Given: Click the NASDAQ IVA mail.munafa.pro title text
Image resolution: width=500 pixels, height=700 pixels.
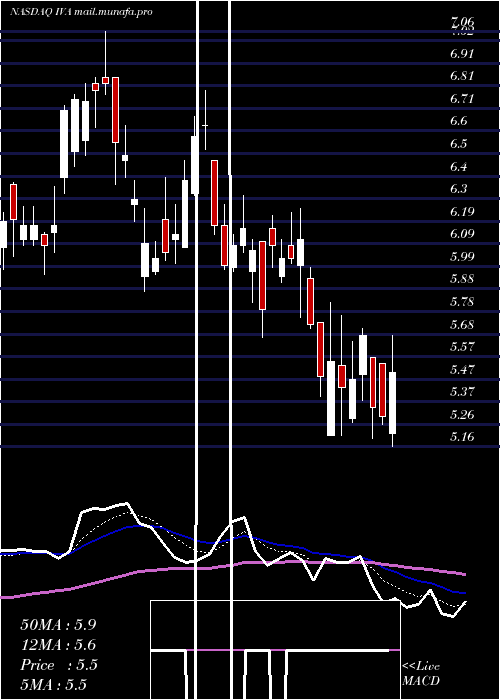Looking at the screenshot, I should click(x=81, y=12).
